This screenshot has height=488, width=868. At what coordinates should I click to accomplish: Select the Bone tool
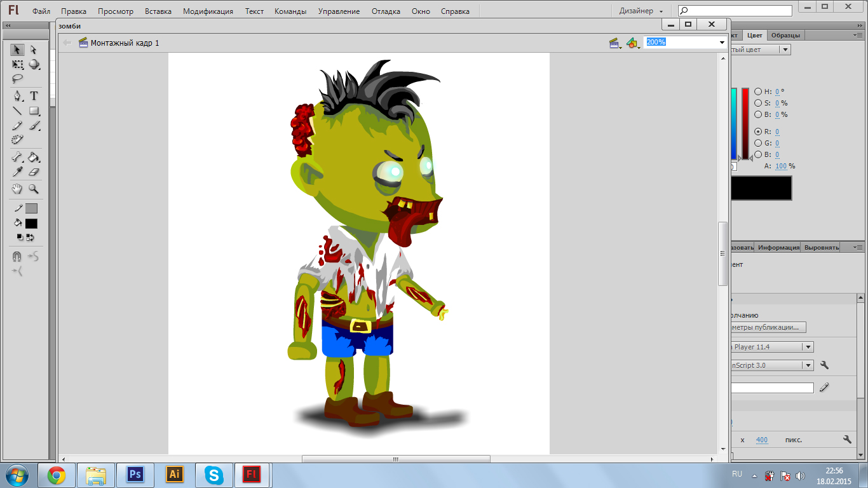(18, 158)
